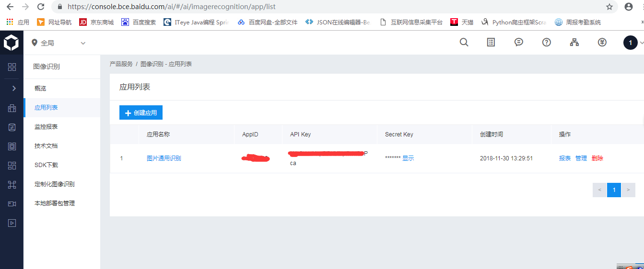Click 产品服务 in the breadcrumb
Image resolution: width=644 pixels, height=269 pixels.
point(121,64)
